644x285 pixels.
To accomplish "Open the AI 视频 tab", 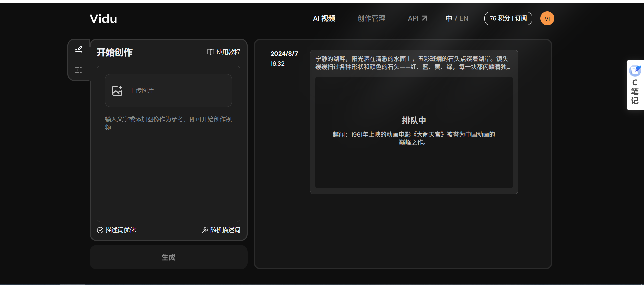I will 324,18.
